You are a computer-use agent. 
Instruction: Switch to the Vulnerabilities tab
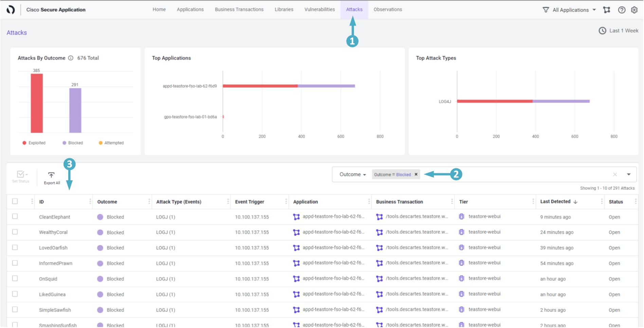coord(319,10)
